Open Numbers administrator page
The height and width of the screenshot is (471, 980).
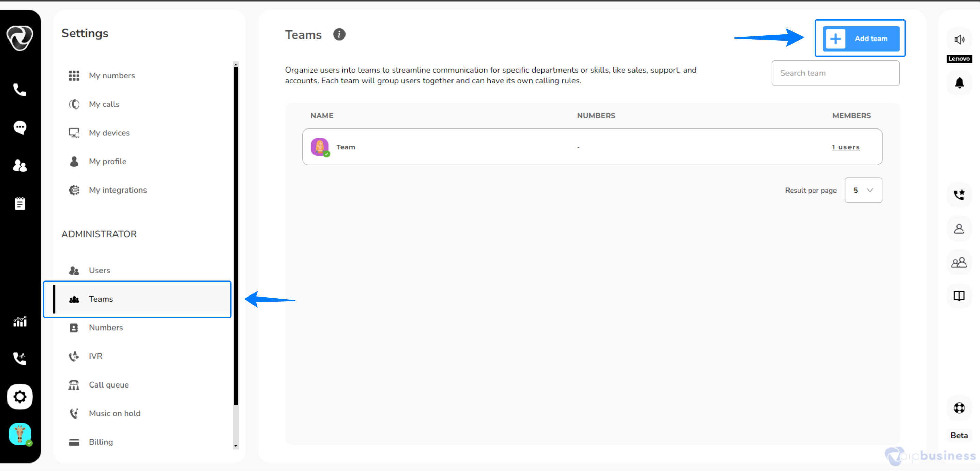coord(106,328)
